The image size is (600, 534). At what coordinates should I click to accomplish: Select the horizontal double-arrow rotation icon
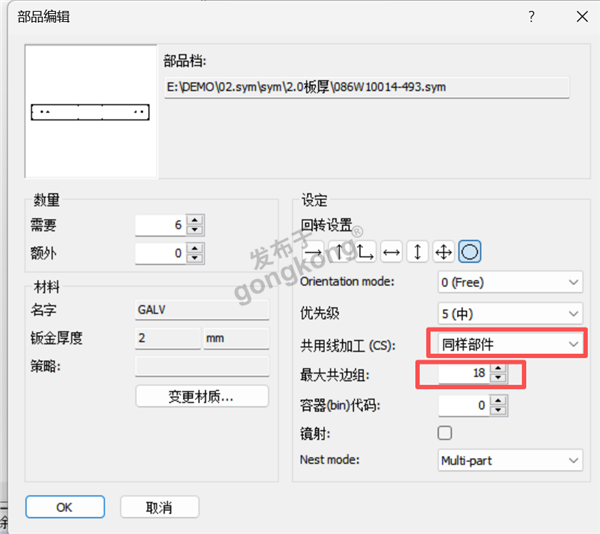pos(392,250)
